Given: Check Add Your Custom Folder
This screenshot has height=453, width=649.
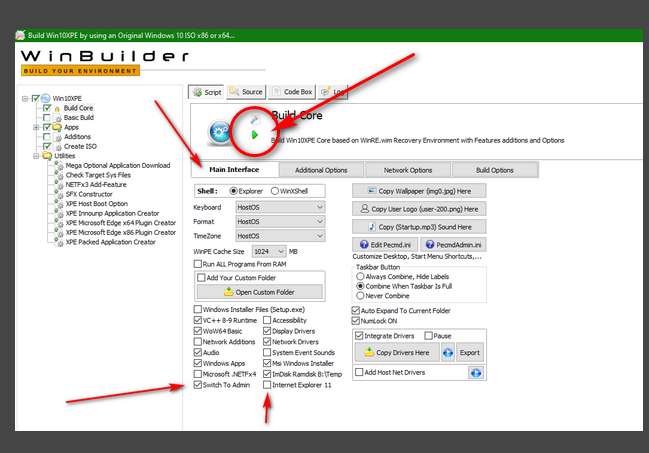Looking at the screenshot, I should click(201, 277).
